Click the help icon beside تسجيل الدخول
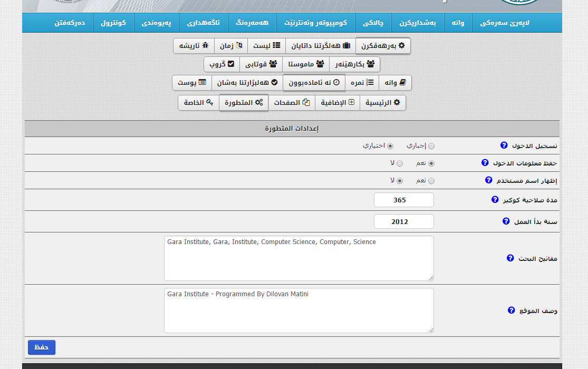Image resolution: width=588 pixels, height=369 pixels. point(504,145)
